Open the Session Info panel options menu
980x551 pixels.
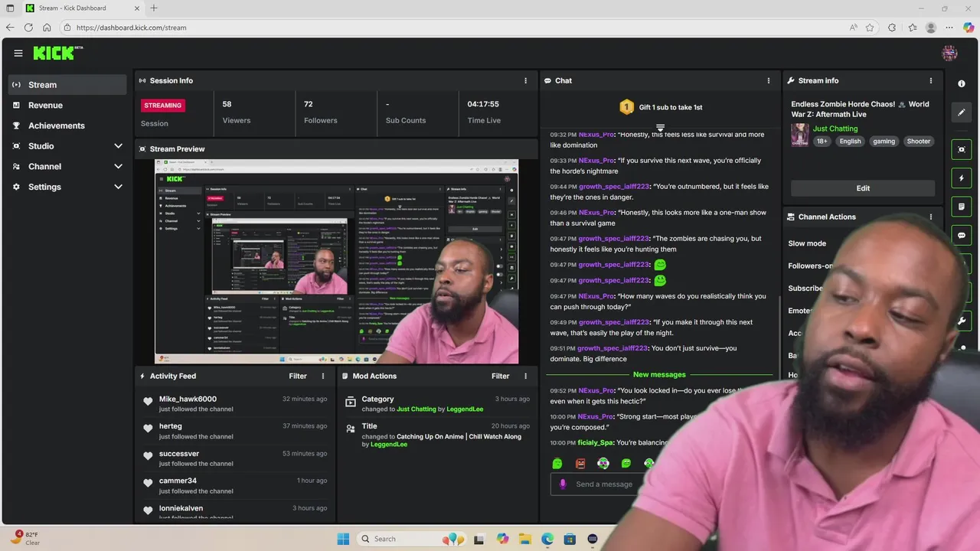coord(525,80)
